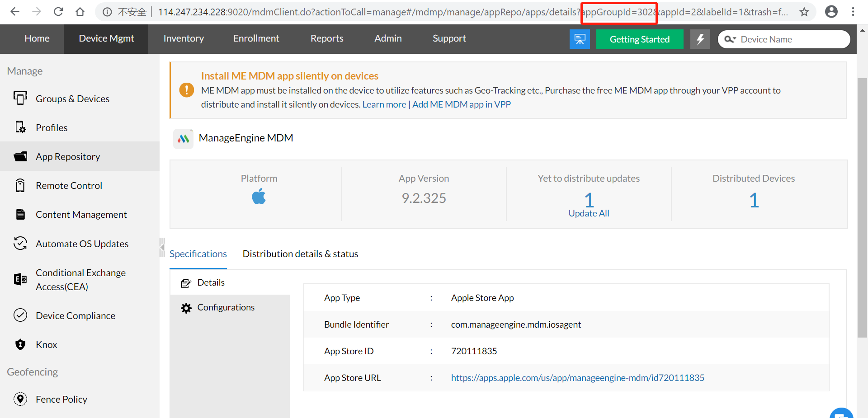
Task: Bookmark this page with the star icon
Action: pyautogui.click(x=804, y=12)
